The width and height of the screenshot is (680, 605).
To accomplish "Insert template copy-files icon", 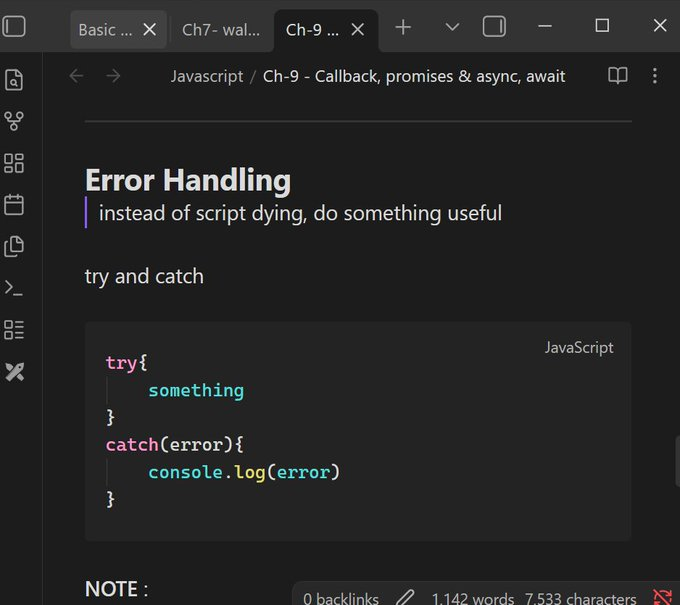I will click(14, 246).
